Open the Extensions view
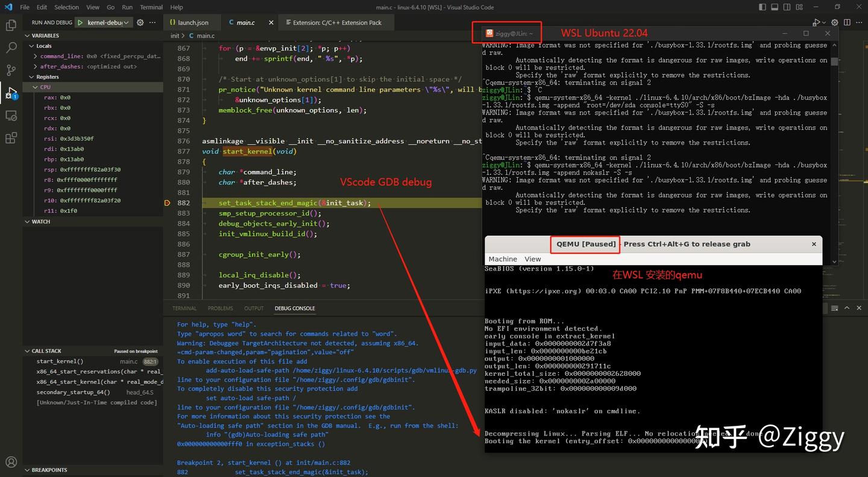The image size is (868, 477). click(11, 138)
